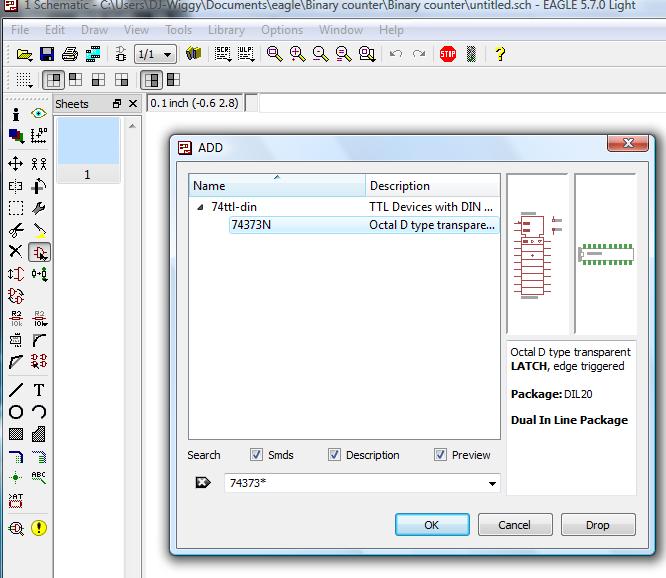
Task: Open the Edit menu
Action: pos(55,30)
